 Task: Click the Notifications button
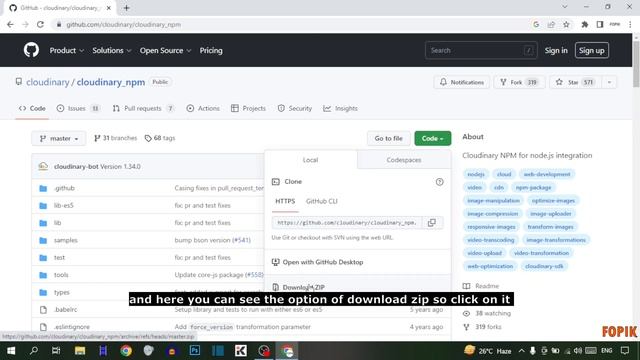[462, 82]
